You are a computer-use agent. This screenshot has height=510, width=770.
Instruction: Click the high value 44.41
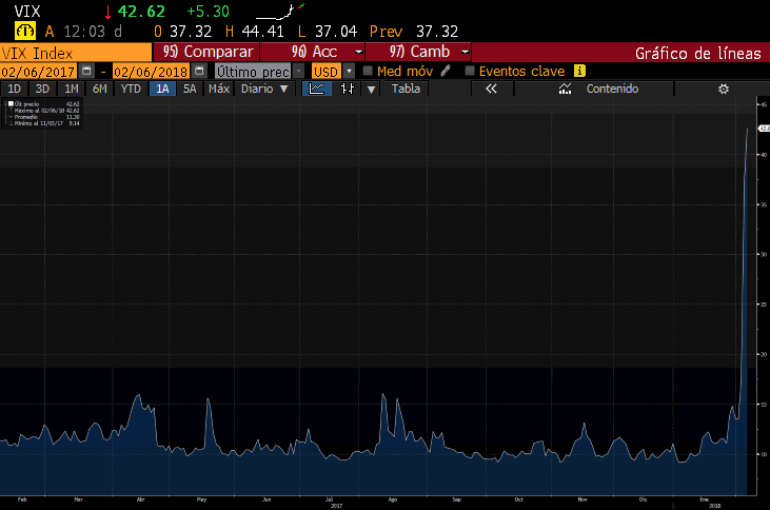click(262, 31)
